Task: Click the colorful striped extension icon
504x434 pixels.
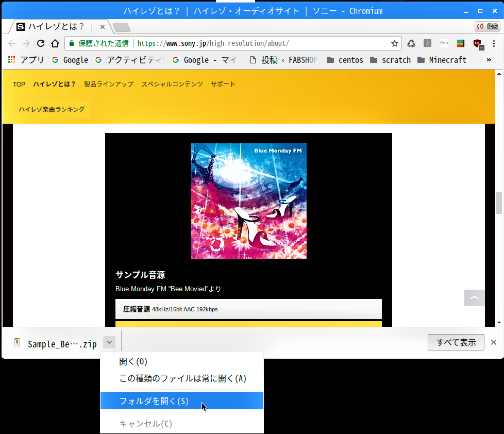Action: click(x=461, y=43)
